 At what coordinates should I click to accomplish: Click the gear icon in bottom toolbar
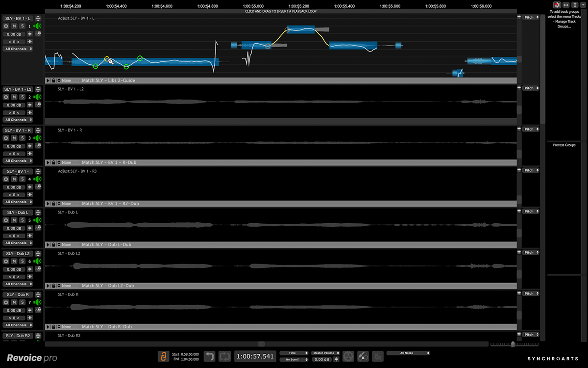tap(348, 356)
